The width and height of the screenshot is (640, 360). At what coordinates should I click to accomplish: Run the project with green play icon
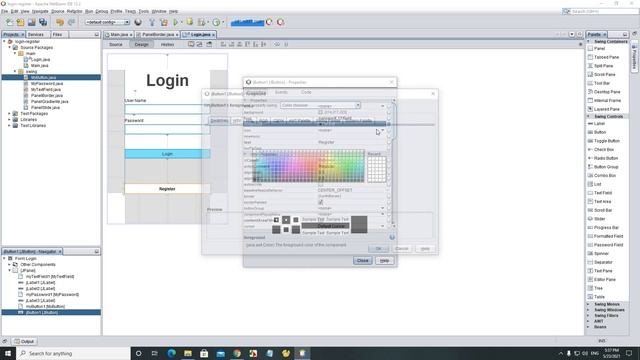[176, 22]
